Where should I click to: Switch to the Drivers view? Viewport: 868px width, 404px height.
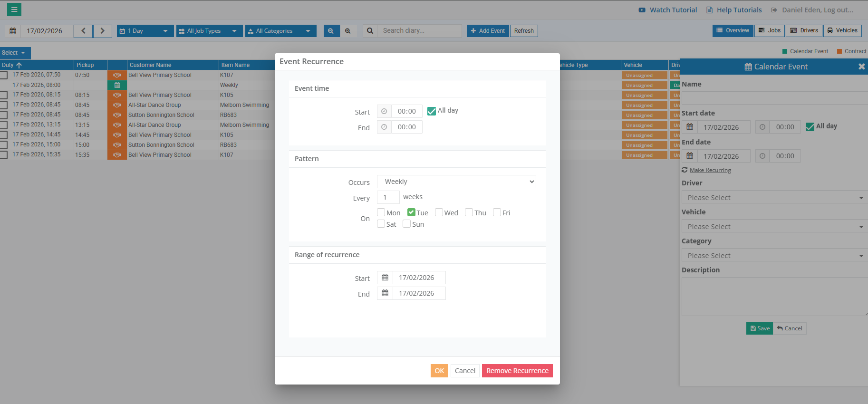804,30
